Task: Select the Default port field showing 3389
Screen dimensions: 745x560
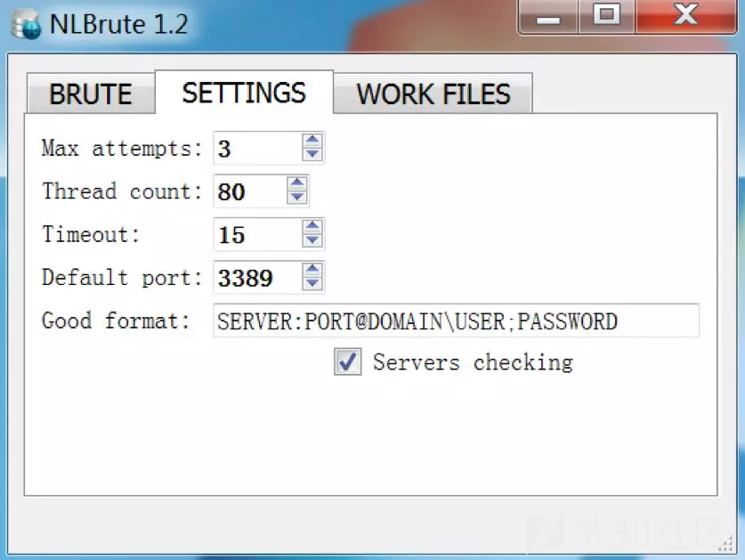Action: [256, 278]
